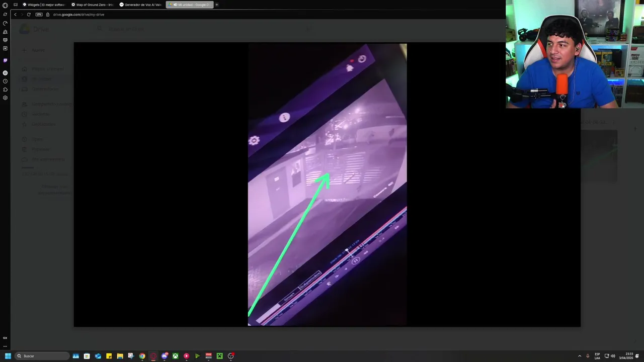Change the ESP LAA input language

click(x=597, y=356)
